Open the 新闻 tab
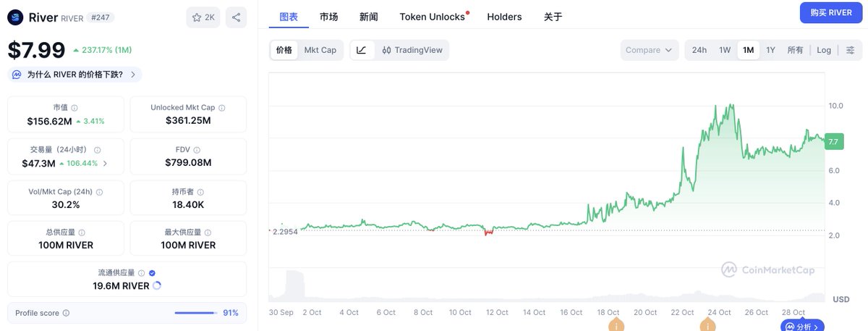868x331 pixels. click(x=368, y=17)
